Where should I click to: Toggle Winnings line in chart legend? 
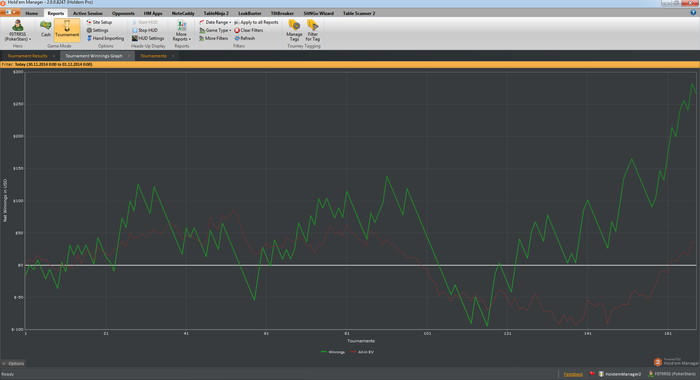(333, 352)
